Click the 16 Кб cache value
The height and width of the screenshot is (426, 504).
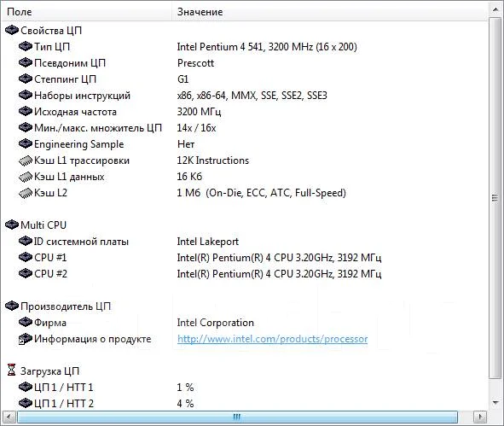(x=189, y=177)
